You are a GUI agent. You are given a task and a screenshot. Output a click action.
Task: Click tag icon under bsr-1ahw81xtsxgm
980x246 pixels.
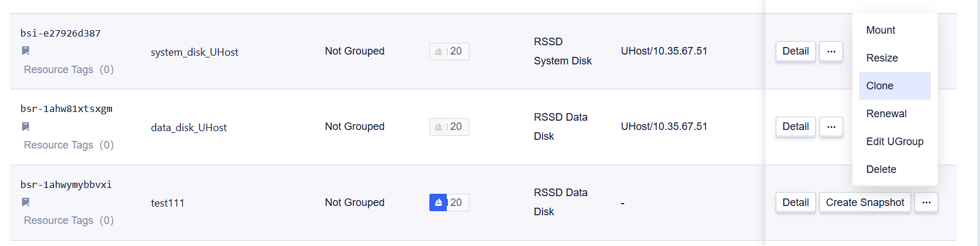[26, 126]
